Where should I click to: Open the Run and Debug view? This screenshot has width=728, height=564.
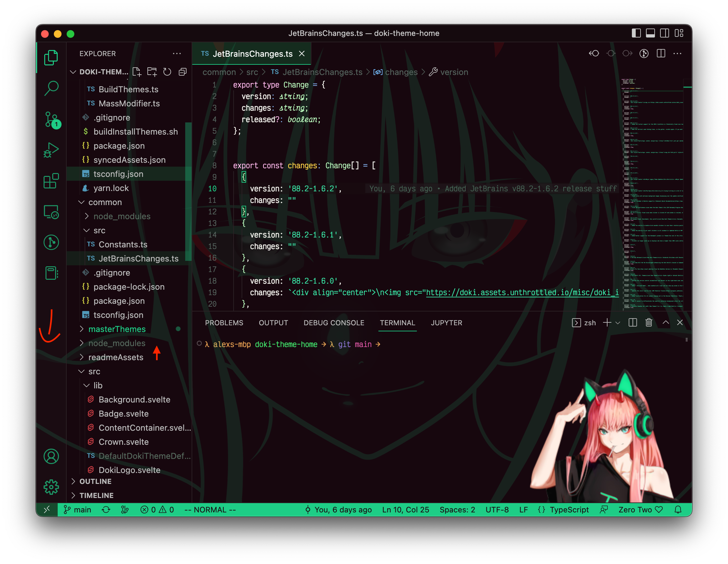point(51,150)
